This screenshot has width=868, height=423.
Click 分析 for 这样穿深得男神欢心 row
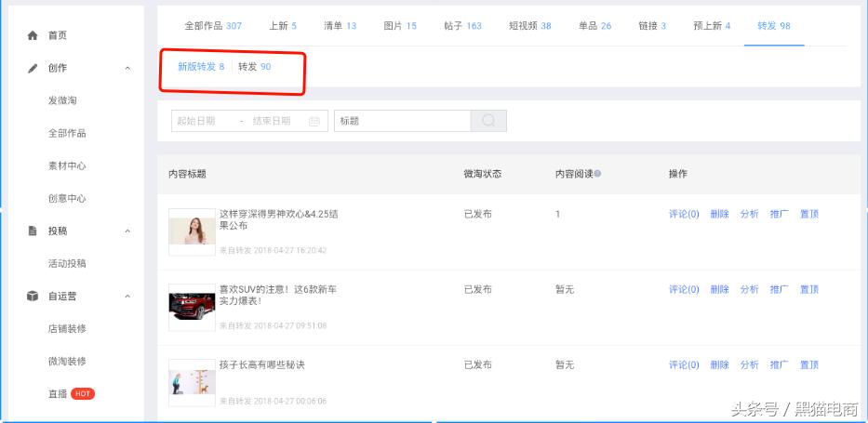(750, 214)
